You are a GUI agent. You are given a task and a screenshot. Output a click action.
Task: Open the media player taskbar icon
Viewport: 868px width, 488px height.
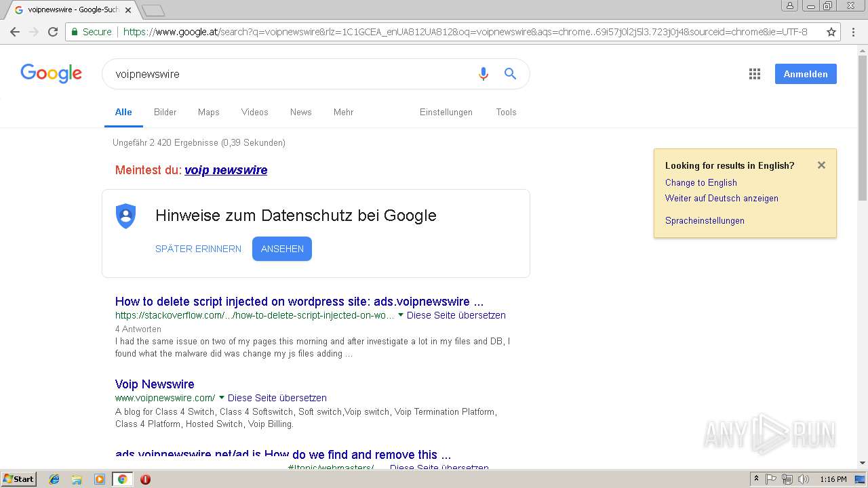(99, 479)
